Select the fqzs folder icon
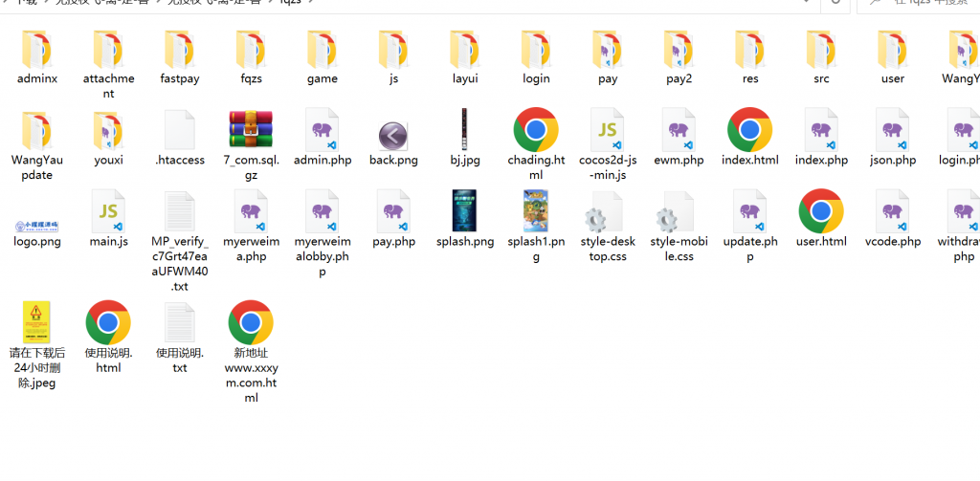 (x=252, y=50)
